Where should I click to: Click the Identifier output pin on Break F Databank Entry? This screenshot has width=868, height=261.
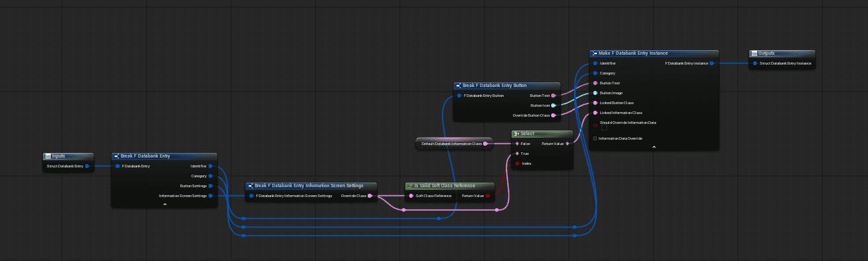[x=211, y=166]
